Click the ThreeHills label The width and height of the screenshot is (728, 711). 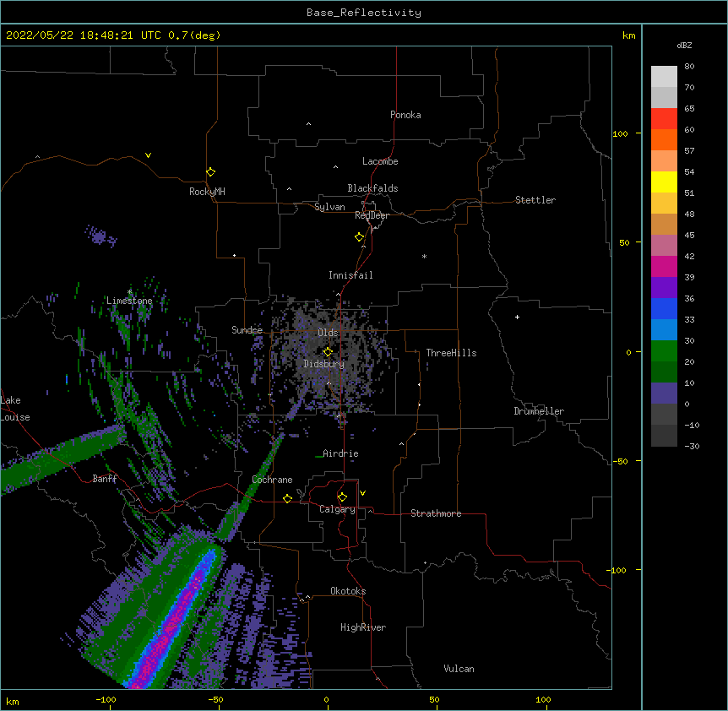click(451, 353)
